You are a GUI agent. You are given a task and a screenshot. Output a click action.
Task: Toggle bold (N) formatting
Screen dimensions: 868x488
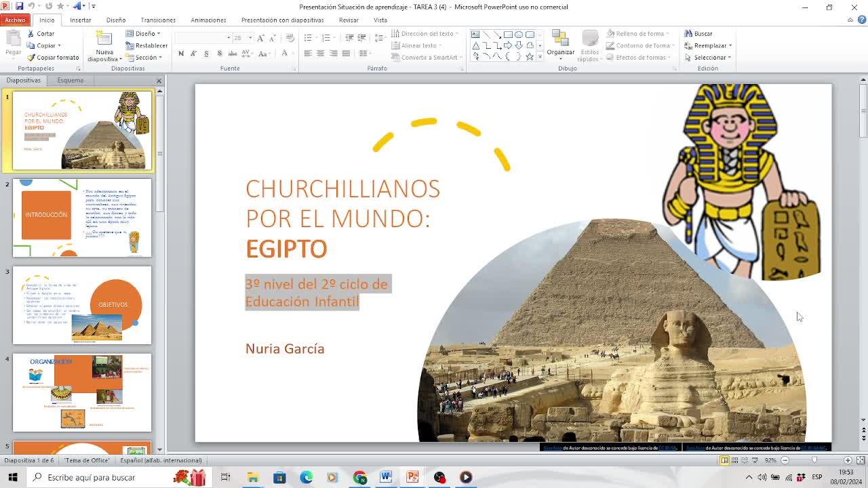coord(181,54)
